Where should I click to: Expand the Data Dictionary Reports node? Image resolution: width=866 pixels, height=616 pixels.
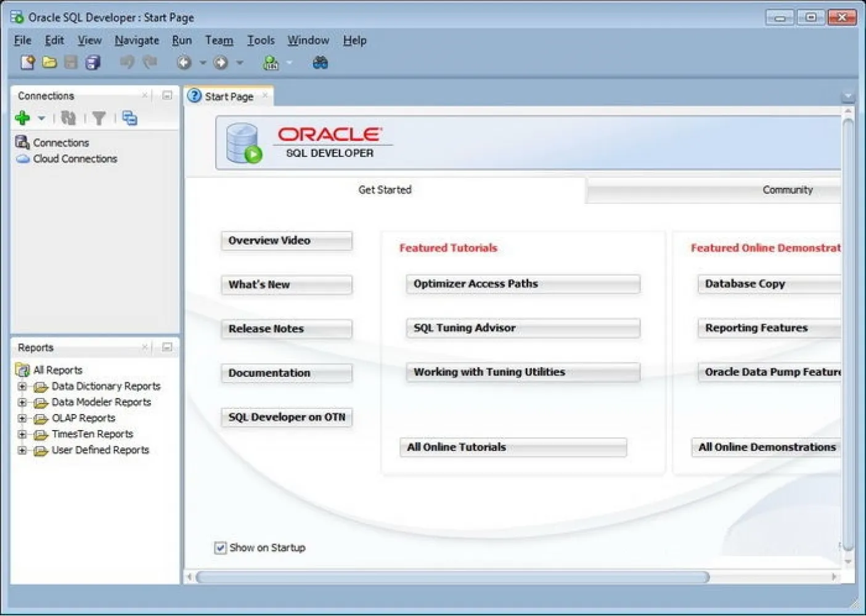click(x=22, y=386)
